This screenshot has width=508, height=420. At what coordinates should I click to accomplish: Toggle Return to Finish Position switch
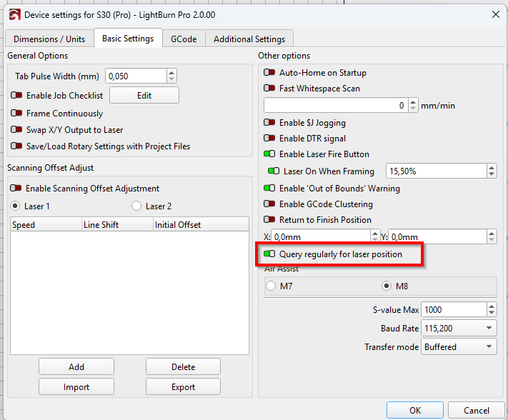(x=269, y=219)
